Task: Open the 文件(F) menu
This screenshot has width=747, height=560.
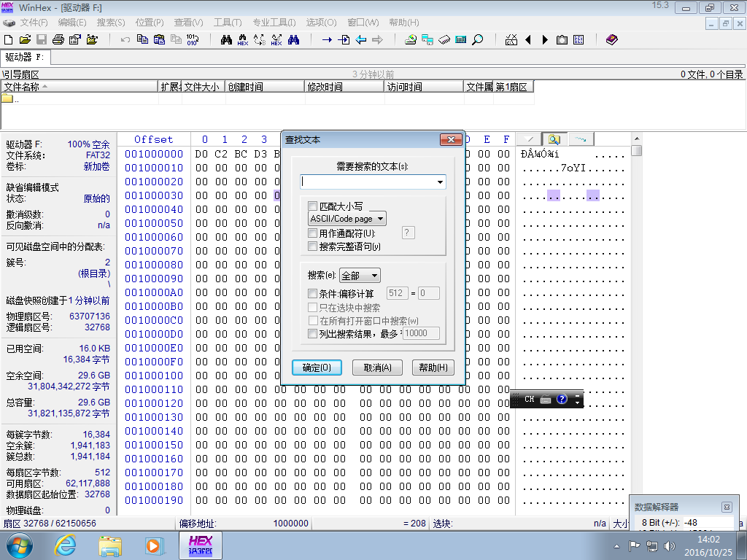Action: pos(34,23)
